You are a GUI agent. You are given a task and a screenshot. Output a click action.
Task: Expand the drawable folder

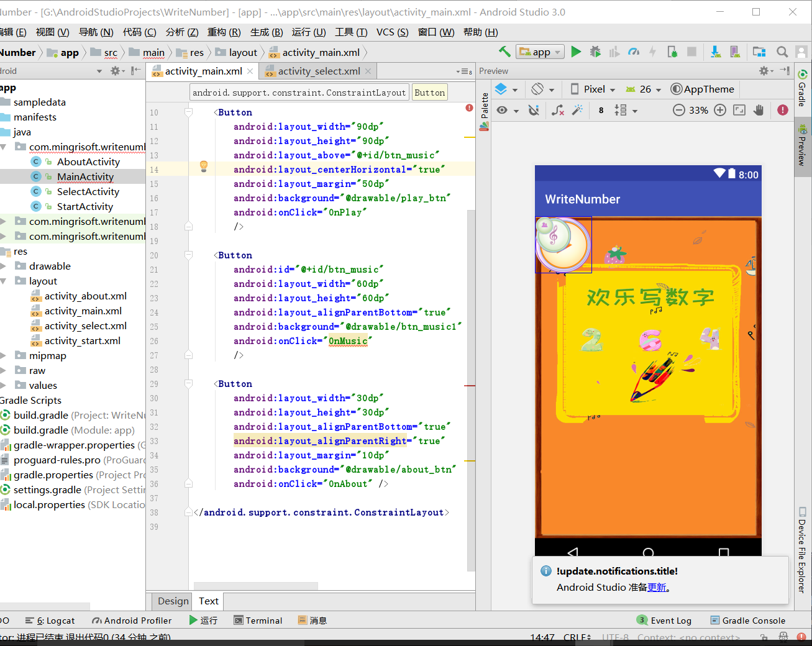[x=3, y=266]
